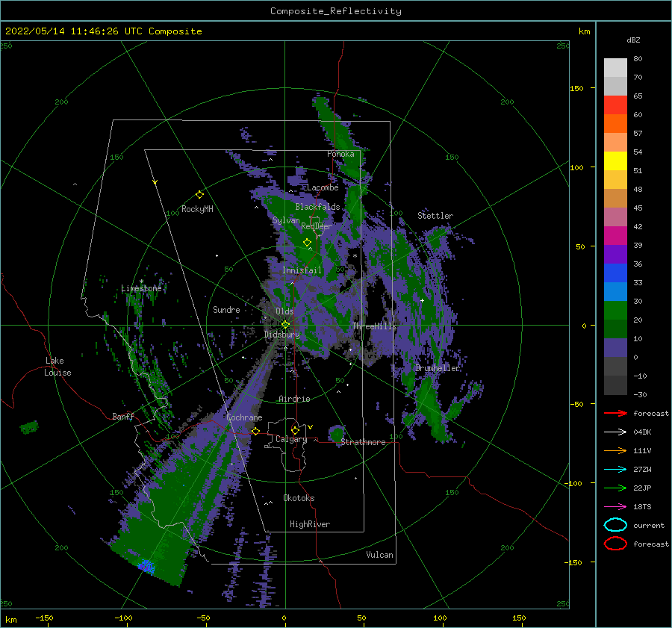Click the 'Composite_Reflectivity' title text

point(336,11)
